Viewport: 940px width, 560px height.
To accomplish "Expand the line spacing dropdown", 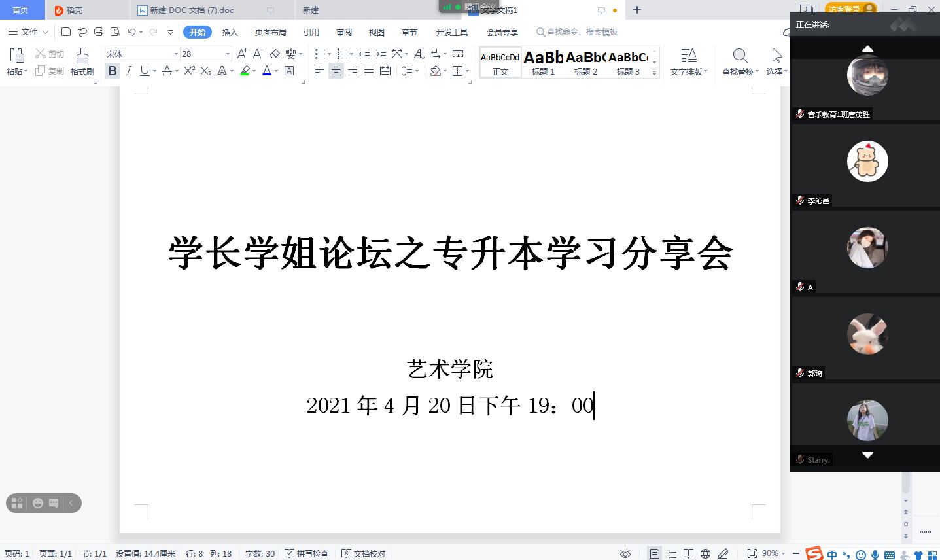I will (417, 71).
